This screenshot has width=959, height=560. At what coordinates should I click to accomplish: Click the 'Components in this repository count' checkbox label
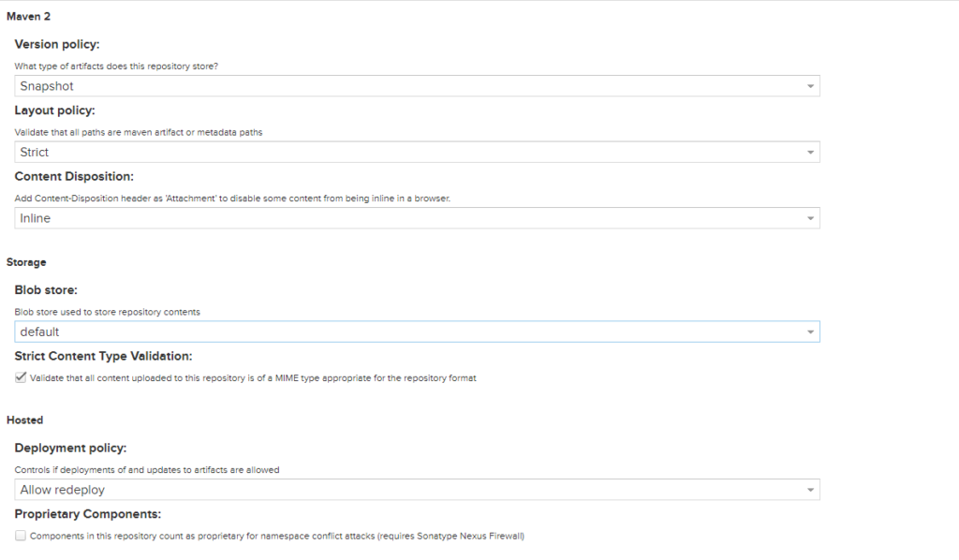[276, 537]
